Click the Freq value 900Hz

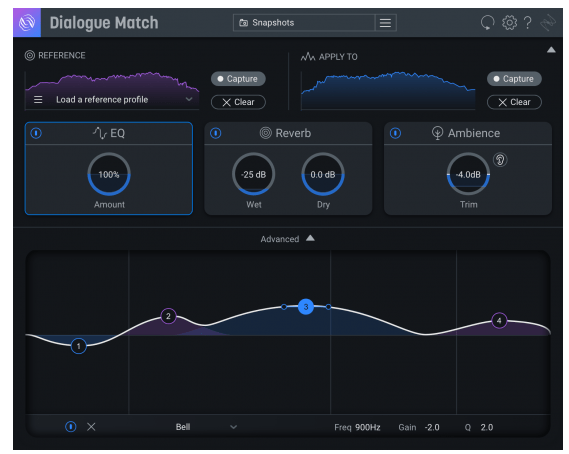[x=368, y=428]
